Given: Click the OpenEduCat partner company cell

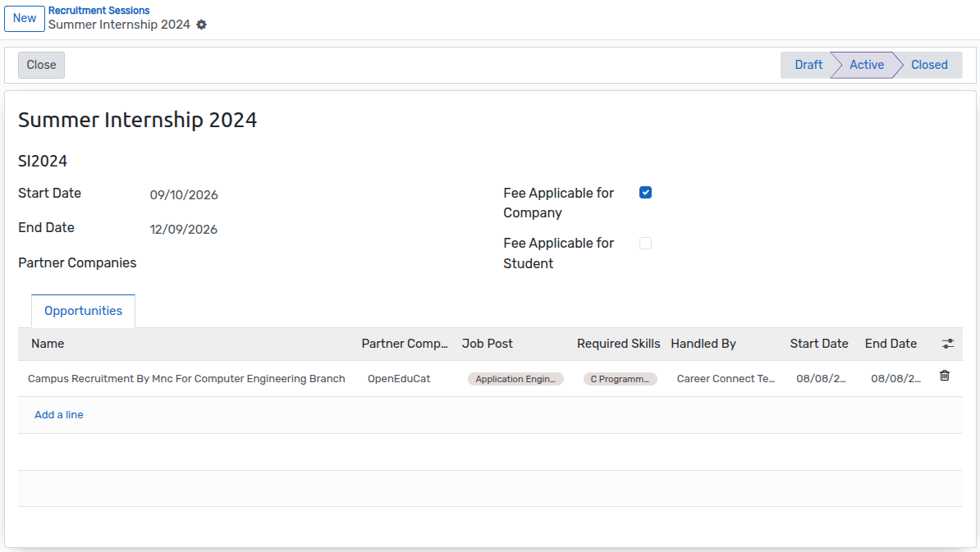Looking at the screenshot, I should pyautogui.click(x=399, y=378).
